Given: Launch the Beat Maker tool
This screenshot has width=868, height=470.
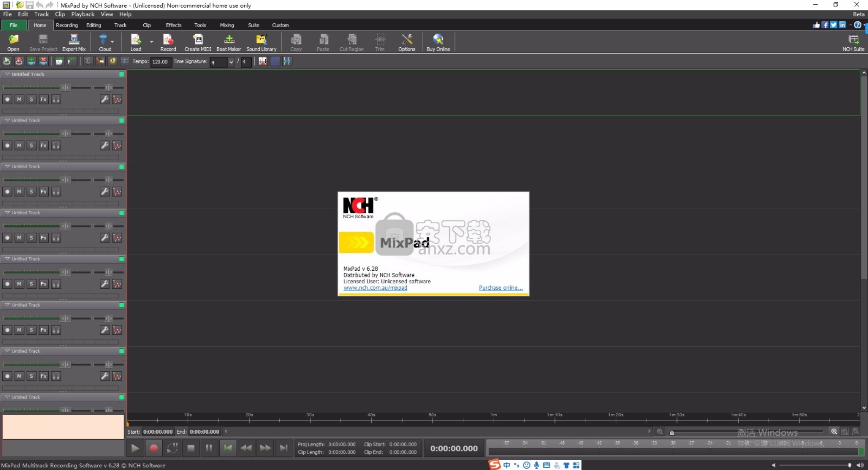Looking at the screenshot, I should 229,42.
